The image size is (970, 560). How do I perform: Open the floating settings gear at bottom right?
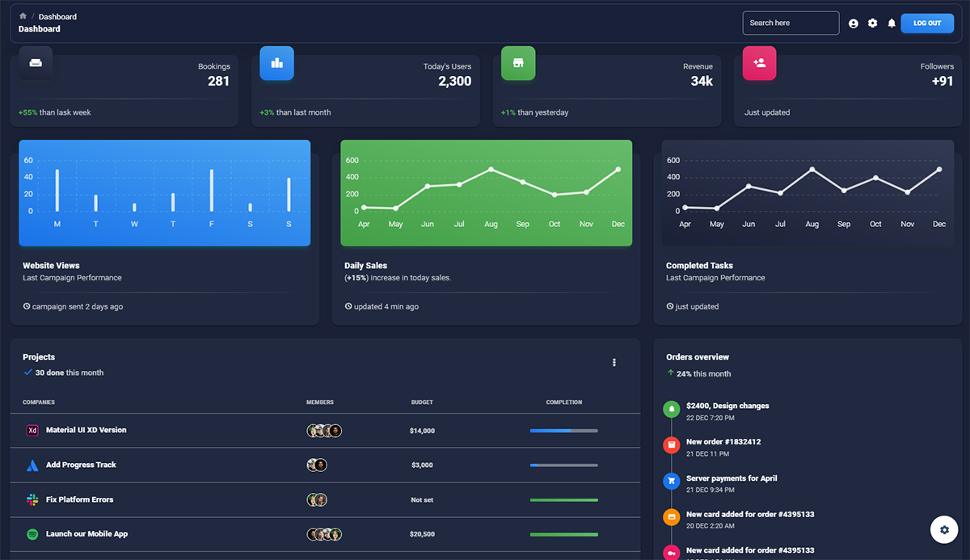[944, 529]
